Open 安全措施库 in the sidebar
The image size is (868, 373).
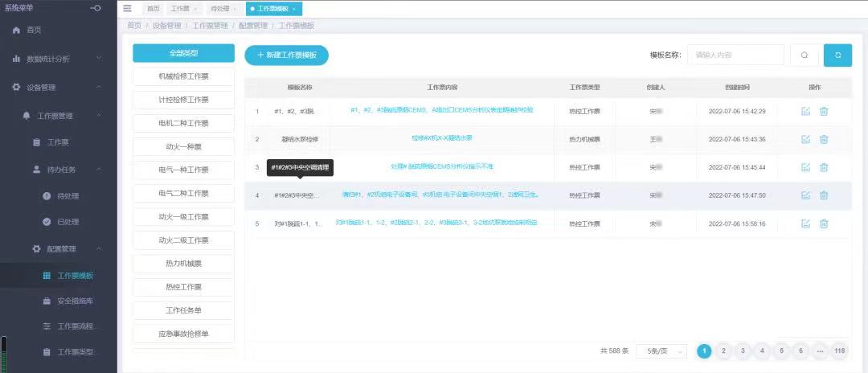click(x=75, y=301)
